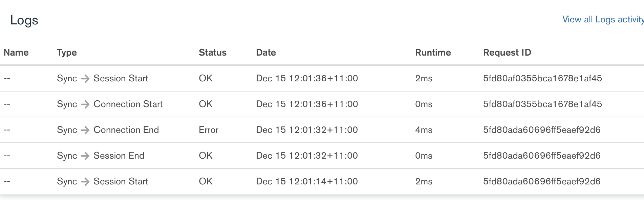The width and height of the screenshot is (644, 200).
Task: Click the Status column header
Action: (212, 53)
